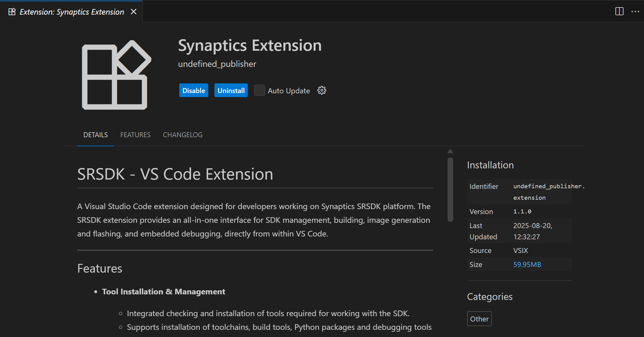
Task: Click the SRSDK - VS Code Extension heading
Action: point(175,174)
